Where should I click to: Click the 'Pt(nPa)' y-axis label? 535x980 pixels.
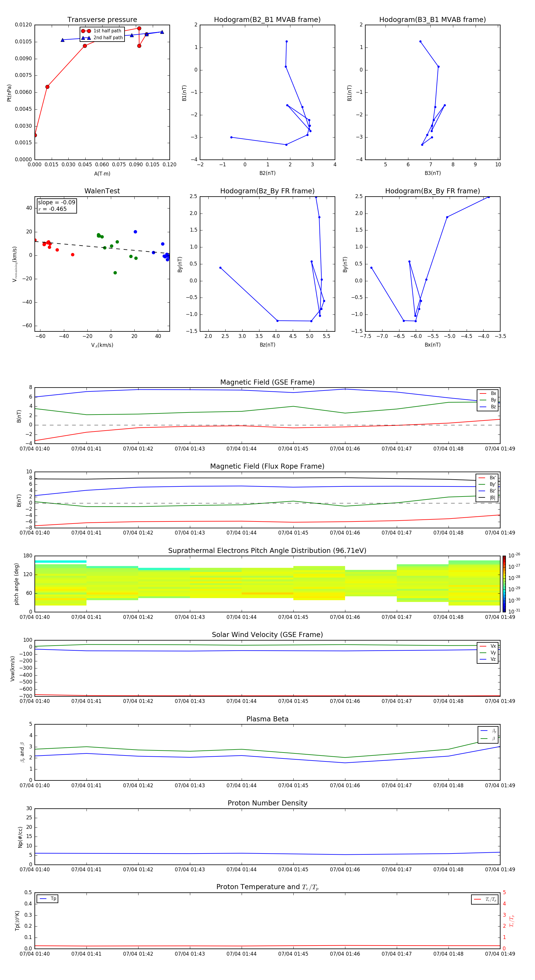point(9,92)
